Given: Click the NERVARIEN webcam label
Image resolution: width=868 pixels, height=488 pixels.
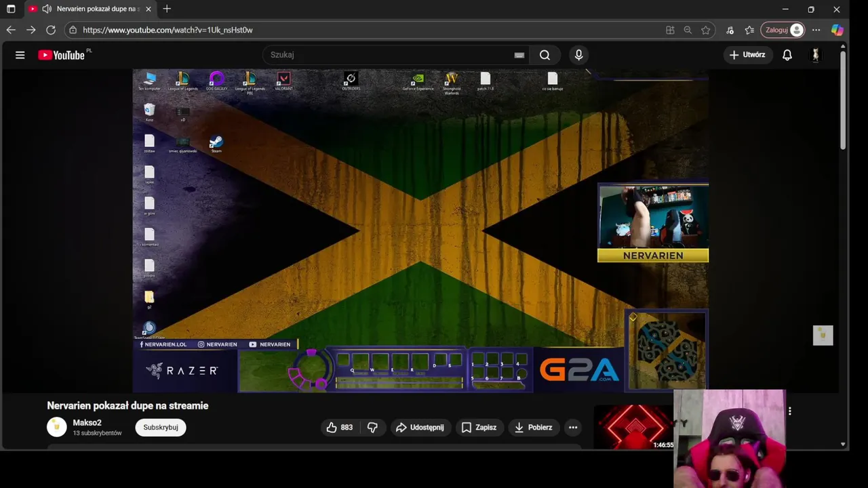Looking at the screenshot, I should click(653, 256).
